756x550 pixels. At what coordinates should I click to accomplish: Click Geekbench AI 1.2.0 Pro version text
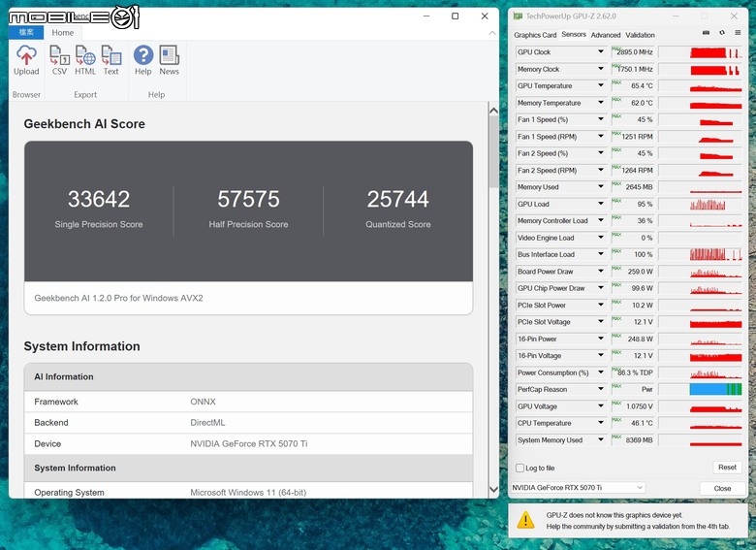(x=118, y=298)
